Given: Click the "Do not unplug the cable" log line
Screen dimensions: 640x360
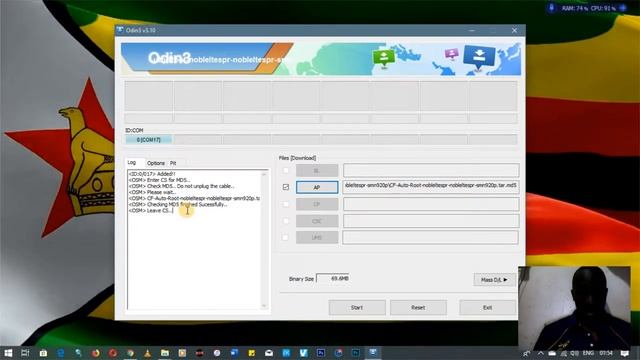Looking at the screenshot, I should tap(181, 186).
